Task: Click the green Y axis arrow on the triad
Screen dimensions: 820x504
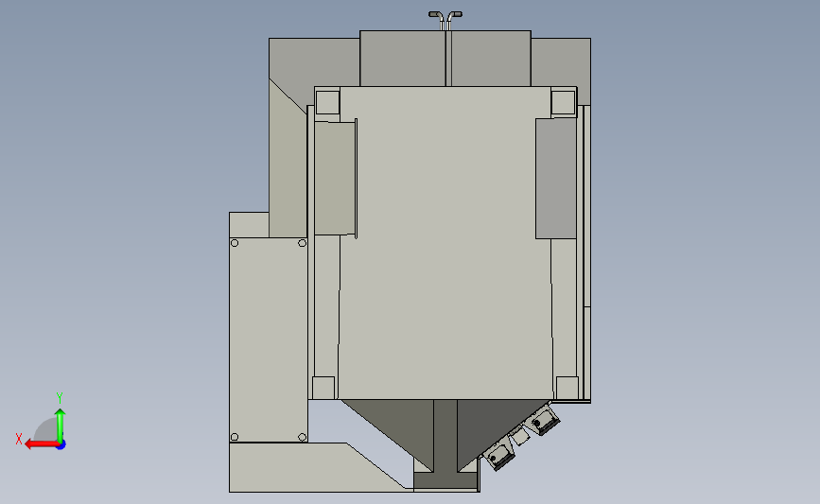Action: click(x=61, y=425)
